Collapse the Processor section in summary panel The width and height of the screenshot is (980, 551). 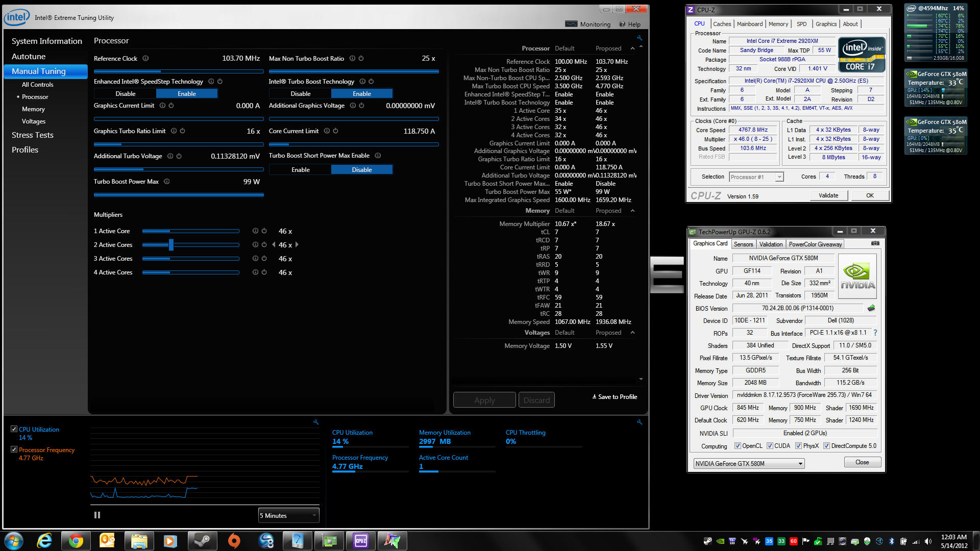click(632, 48)
